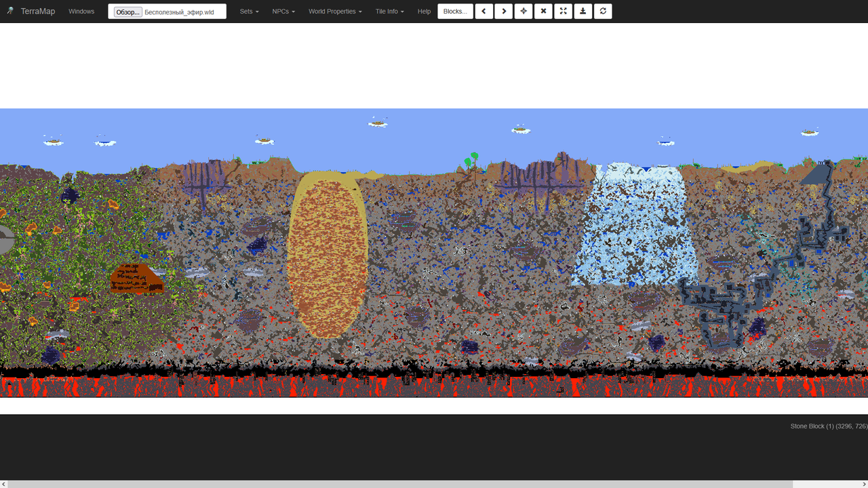Click the refresh reload icon button
The width and height of the screenshot is (868, 488).
[603, 12]
